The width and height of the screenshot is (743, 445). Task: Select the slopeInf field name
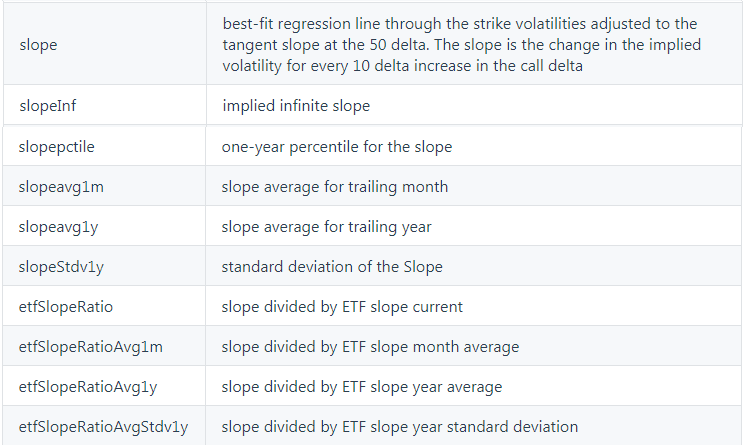47,105
